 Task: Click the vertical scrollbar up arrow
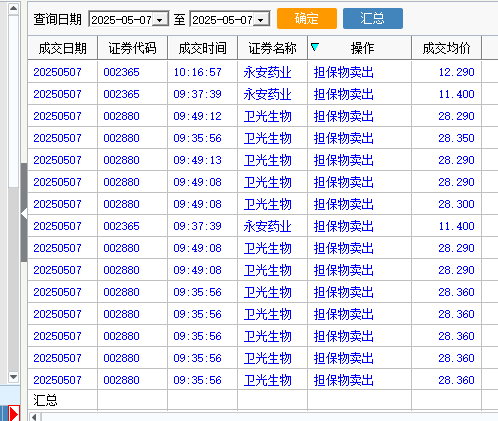pos(13,7)
